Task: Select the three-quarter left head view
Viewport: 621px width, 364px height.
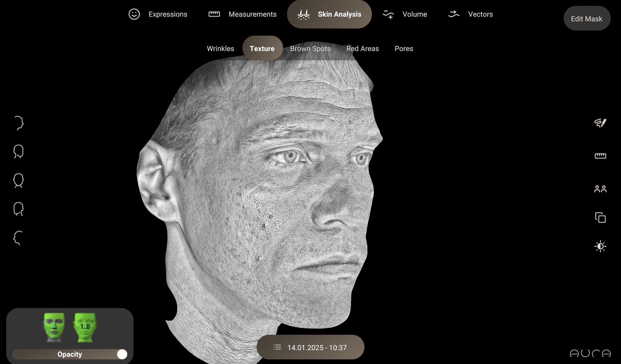Action: 19,209
